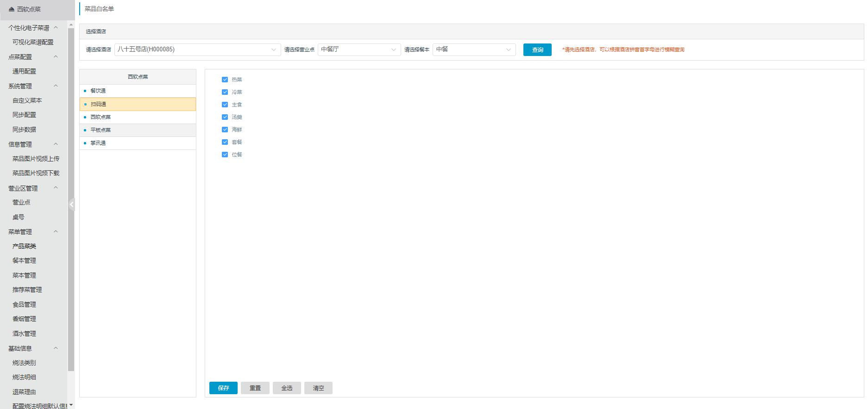Open the hotel selection dropdown
868x409 pixels.
click(197, 50)
